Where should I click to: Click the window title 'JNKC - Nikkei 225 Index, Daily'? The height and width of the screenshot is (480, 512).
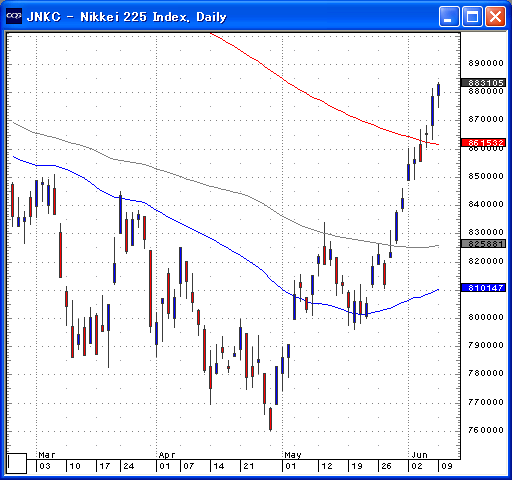[x=126, y=17]
